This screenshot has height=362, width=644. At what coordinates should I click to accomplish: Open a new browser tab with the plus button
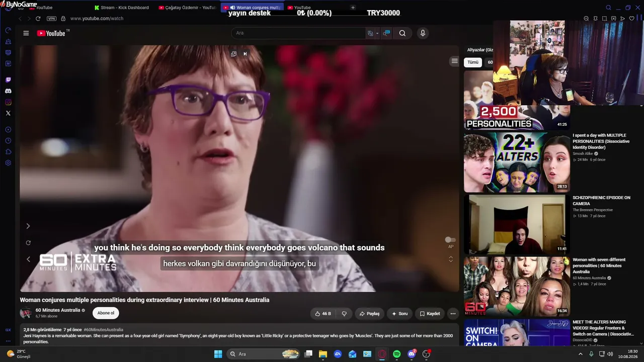(353, 8)
